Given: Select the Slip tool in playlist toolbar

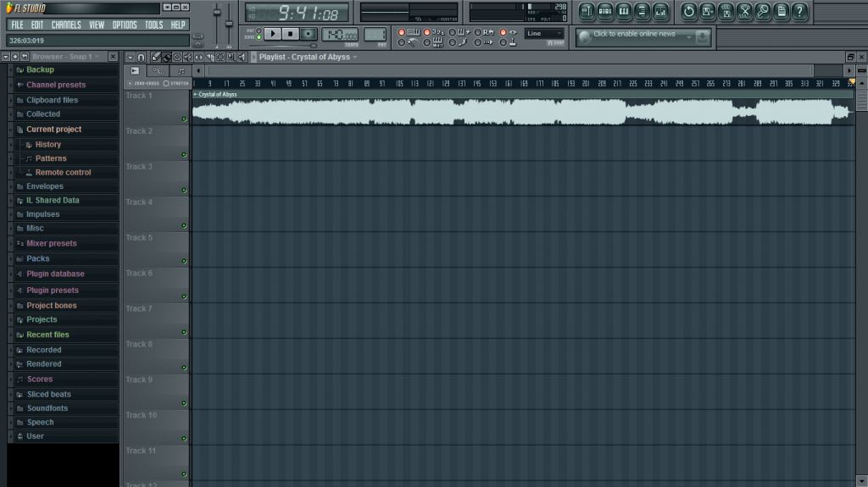Looking at the screenshot, I should 198,57.
